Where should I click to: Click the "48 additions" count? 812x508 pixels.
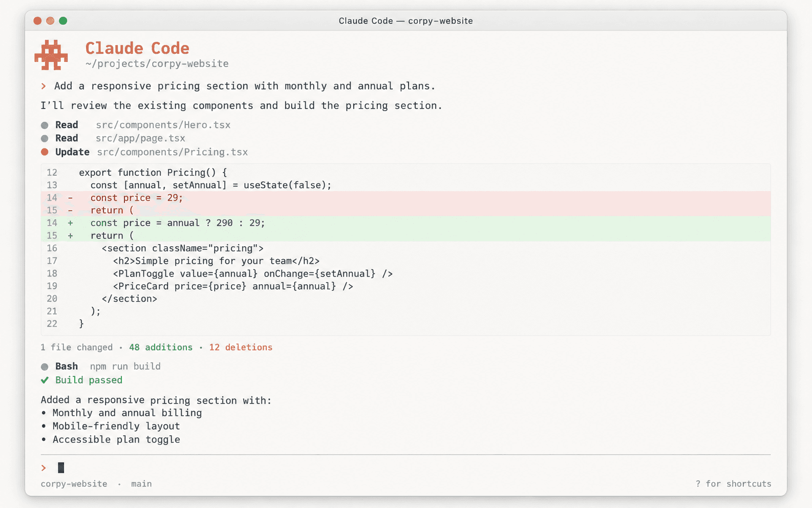click(161, 347)
